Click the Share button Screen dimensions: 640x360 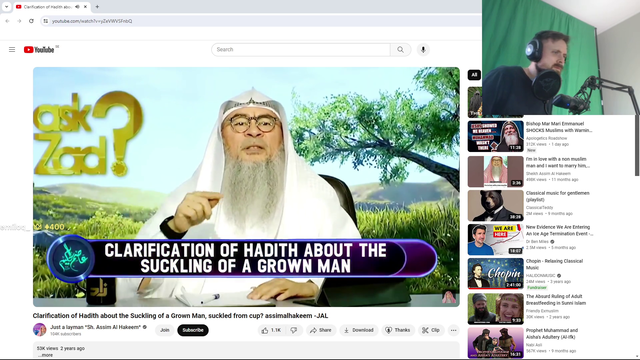(x=321, y=330)
